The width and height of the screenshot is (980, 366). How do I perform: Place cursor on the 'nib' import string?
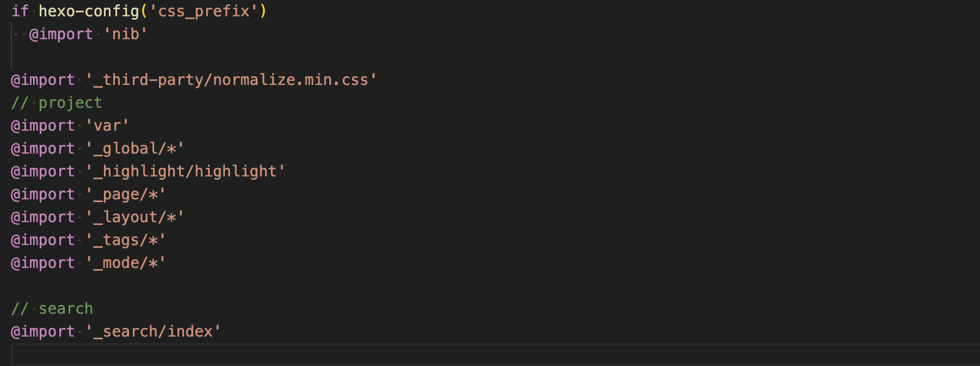pyautogui.click(x=126, y=34)
